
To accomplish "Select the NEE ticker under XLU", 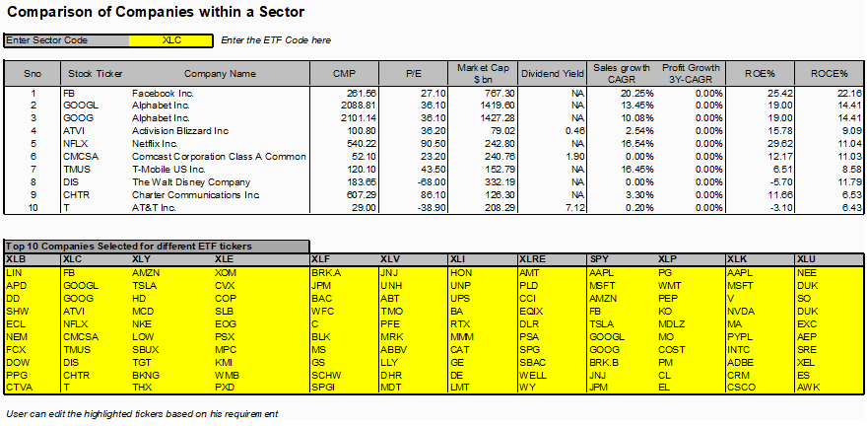I will [807, 273].
